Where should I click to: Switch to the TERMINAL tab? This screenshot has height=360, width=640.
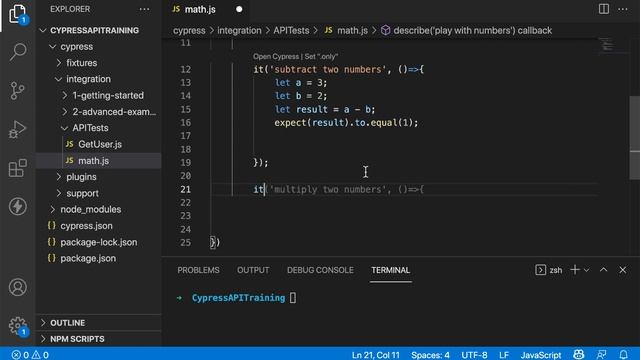391,270
